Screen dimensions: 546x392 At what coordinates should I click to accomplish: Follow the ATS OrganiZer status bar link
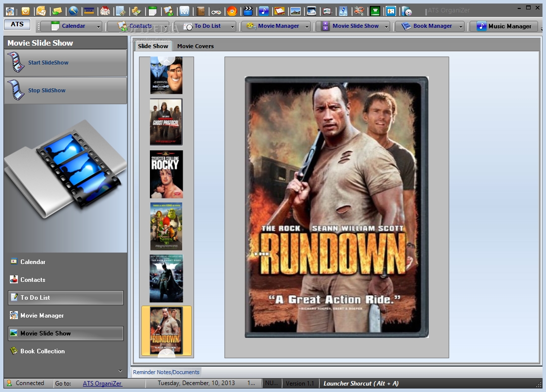point(102,383)
